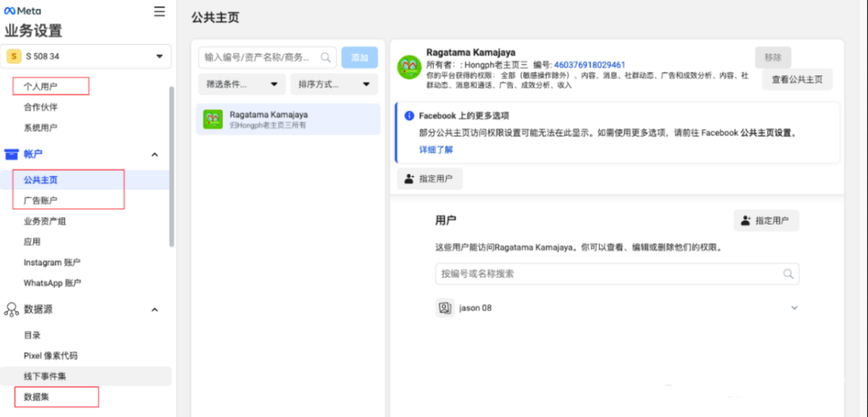Click the Meta logo
Image resolution: width=868 pixels, height=417 pixels.
(23, 11)
